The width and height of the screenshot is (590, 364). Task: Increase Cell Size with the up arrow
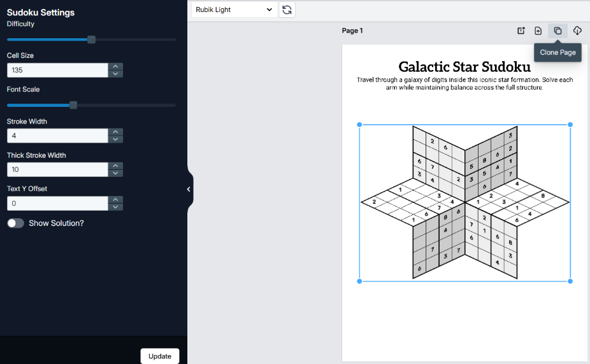click(115, 66)
